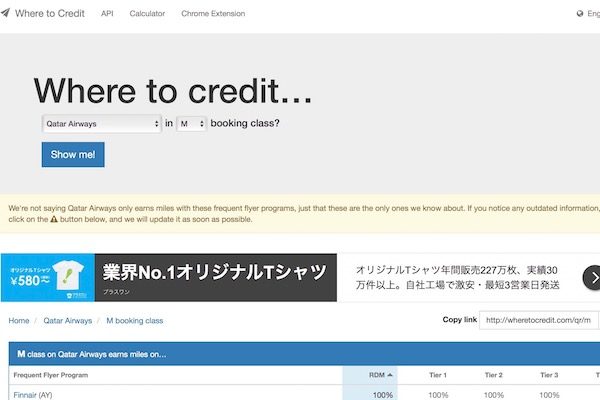
Task: Open the Where to Credit home link
Action: [x=50, y=13]
